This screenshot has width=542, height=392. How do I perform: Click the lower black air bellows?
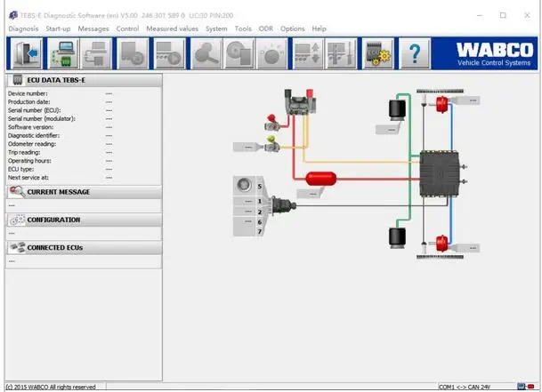click(397, 238)
